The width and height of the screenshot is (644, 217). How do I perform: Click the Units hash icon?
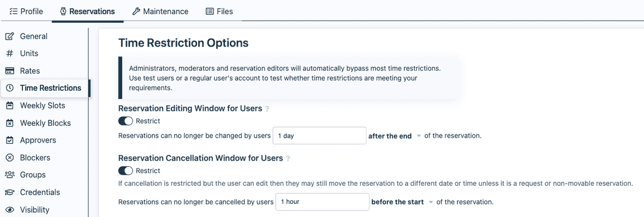(9, 54)
